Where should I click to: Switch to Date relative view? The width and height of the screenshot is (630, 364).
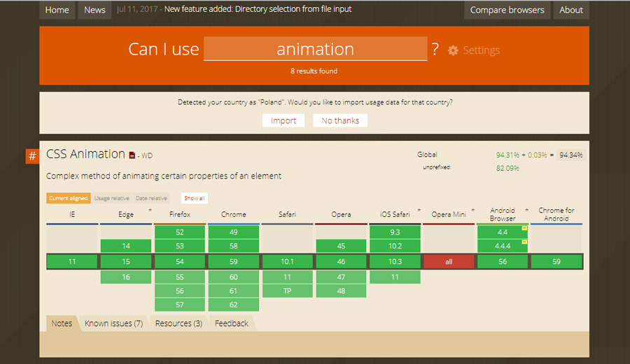[151, 198]
